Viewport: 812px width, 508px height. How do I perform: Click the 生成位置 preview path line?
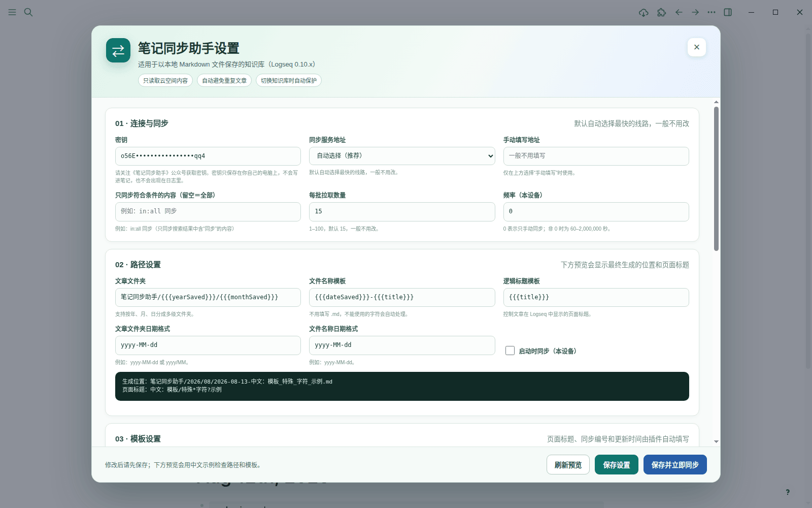click(x=227, y=382)
